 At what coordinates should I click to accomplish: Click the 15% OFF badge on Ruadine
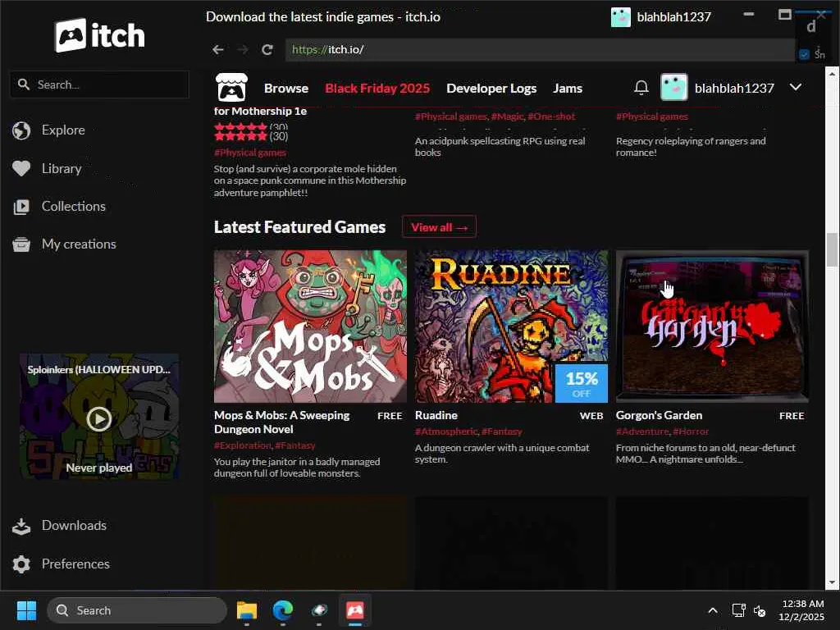pos(582,384)
